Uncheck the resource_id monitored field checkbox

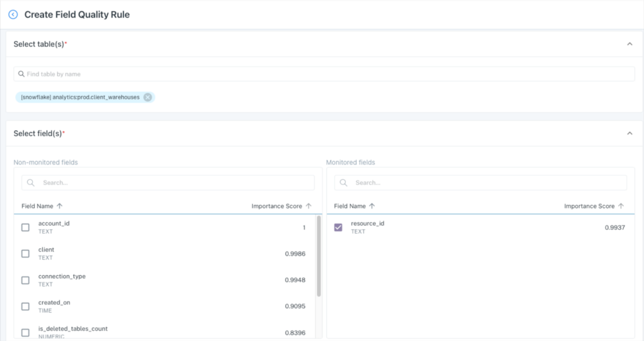coord(338,227)
